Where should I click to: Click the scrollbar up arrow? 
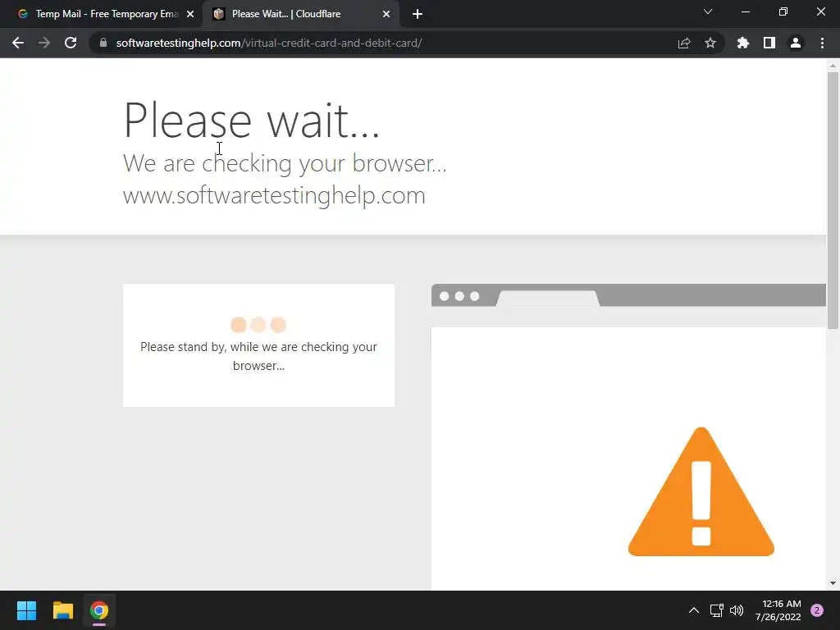pos(833,66)
